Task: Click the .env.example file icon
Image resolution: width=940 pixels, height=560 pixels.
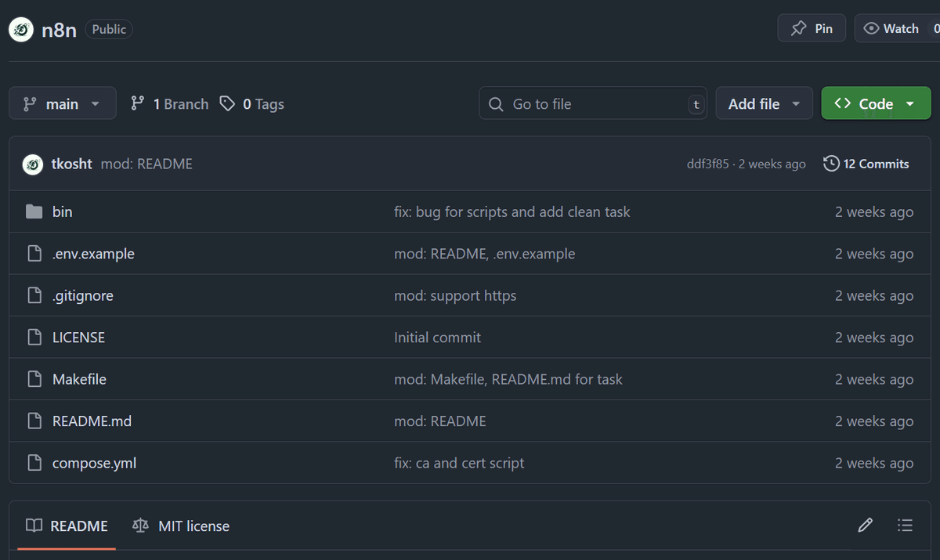Action: [x=34, y=254]
